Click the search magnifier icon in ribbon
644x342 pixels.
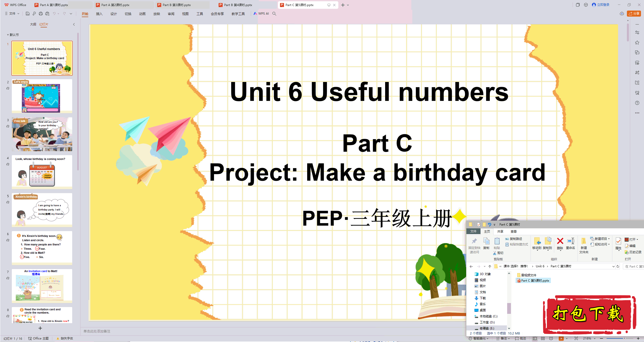click(274, 14)
